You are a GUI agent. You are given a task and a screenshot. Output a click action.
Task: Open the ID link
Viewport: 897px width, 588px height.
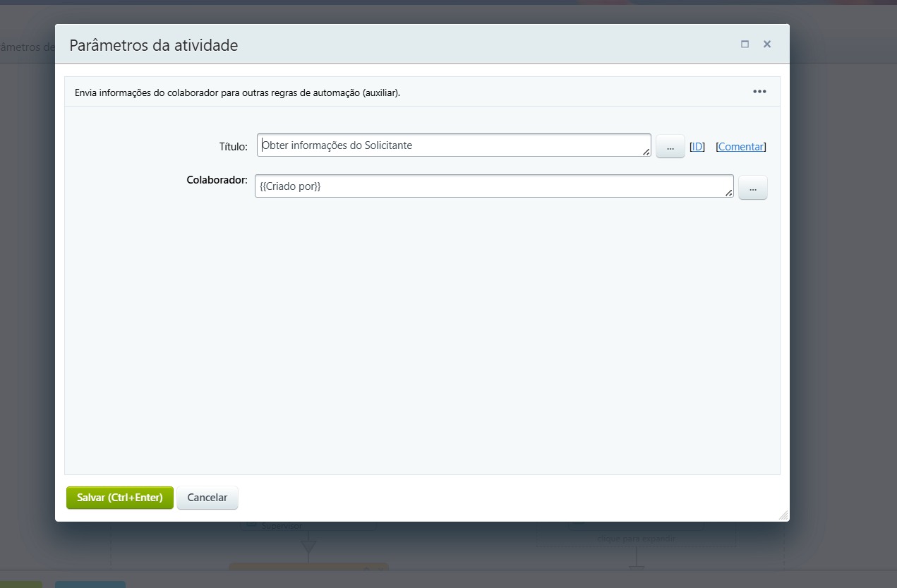pos(697,147)
